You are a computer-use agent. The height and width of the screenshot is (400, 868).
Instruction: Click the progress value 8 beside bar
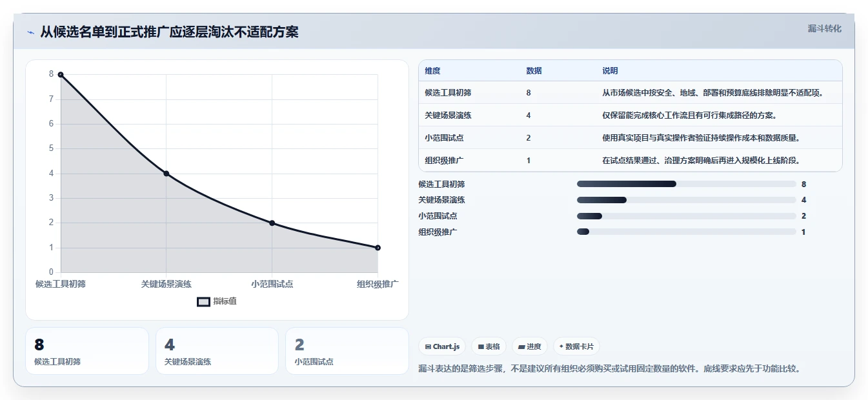(x=803, y=185)
